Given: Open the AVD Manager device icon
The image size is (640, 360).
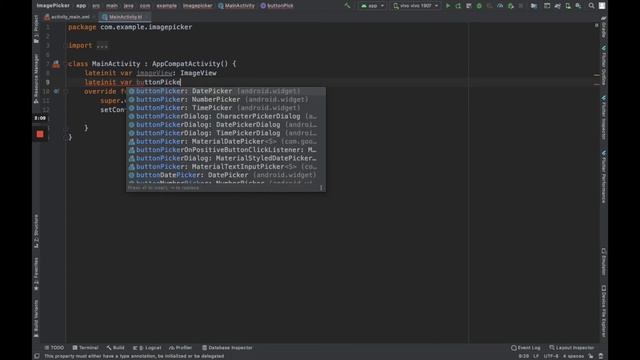Looking at the screenshot, I should click(x=568, y=6).
